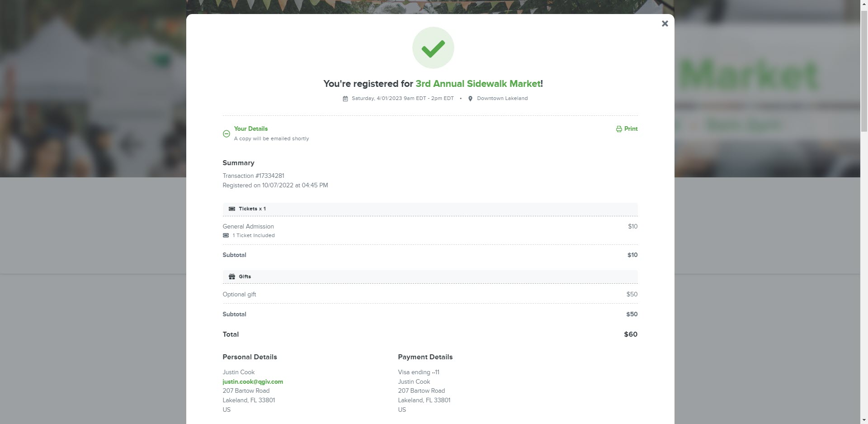Click the calendar icon beside event date

tap(345, 99)
